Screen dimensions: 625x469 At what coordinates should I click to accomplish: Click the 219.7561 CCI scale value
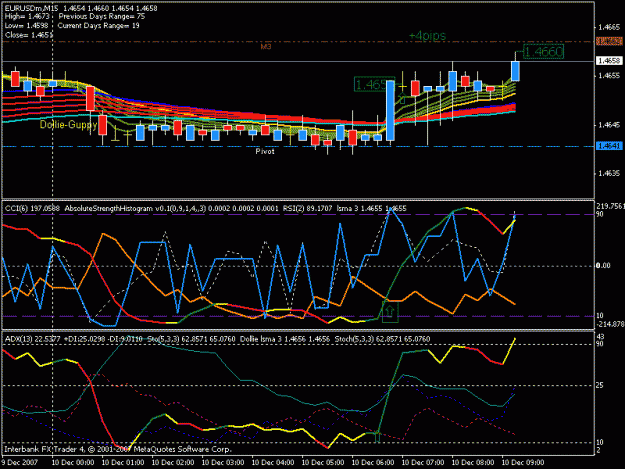[x=610, y=206]
